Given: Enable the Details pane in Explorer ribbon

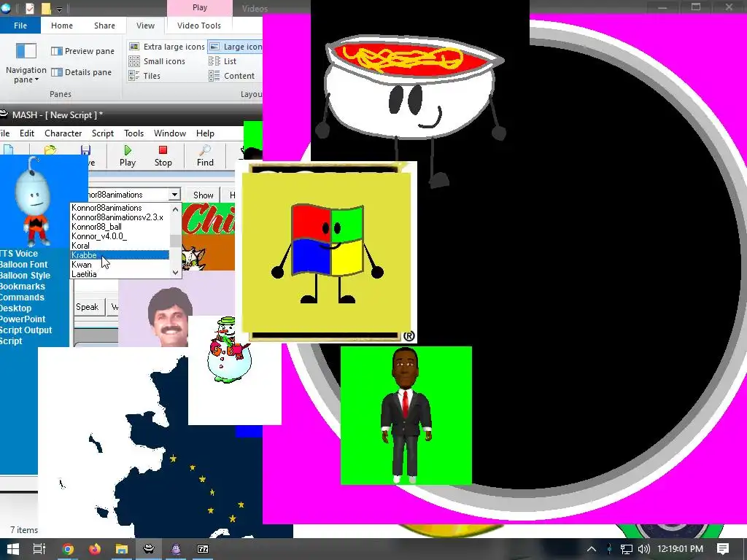Looking at the screenshot, I should coord(82,72).
